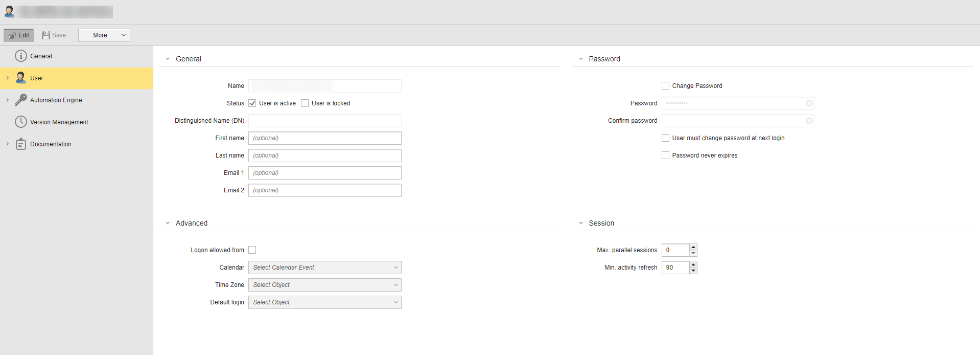Image resolution: width=980 pixels, height=355 pixels.
Task: Check Password never expires
Action: pyautogui.click(x=666, y=156)
